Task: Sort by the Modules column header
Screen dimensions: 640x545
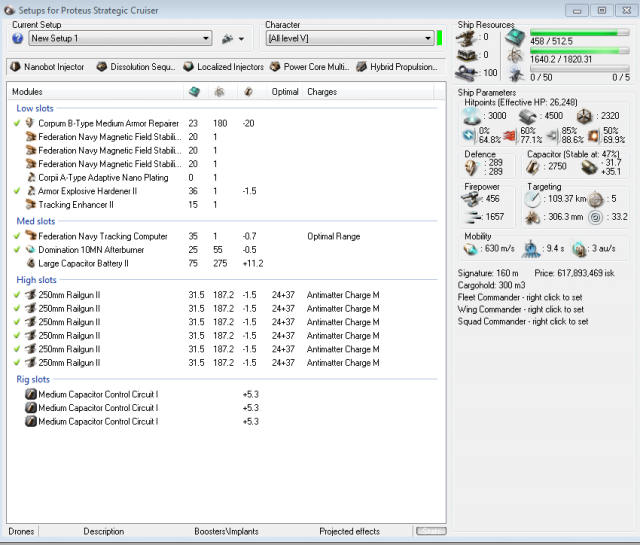Action: click(x=95, y=92)
